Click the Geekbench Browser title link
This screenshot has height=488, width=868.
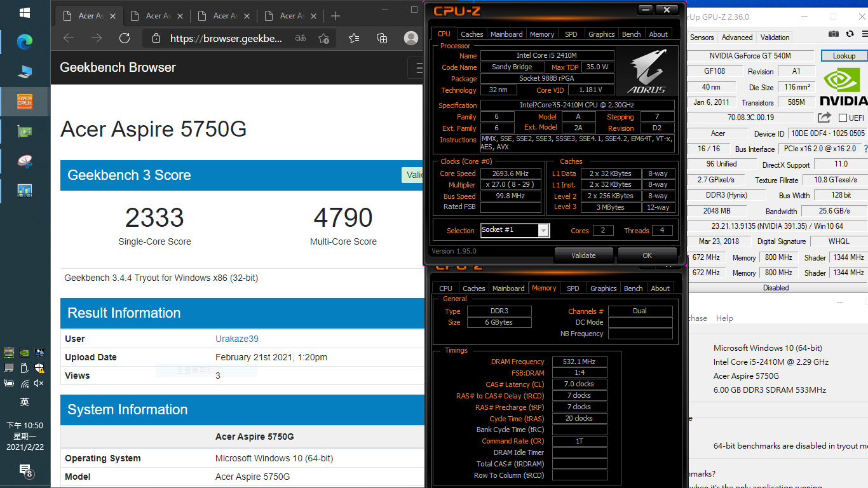point(118,67)
